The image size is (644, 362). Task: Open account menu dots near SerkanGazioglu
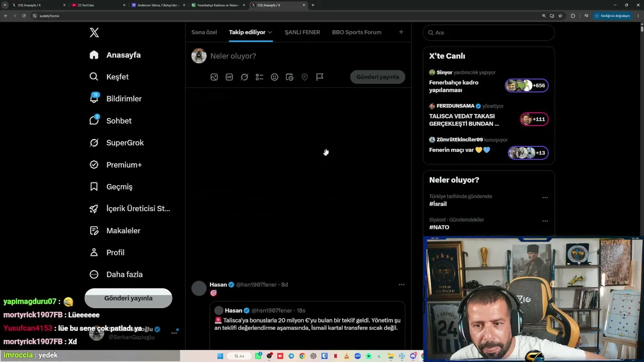click(174, 333)
